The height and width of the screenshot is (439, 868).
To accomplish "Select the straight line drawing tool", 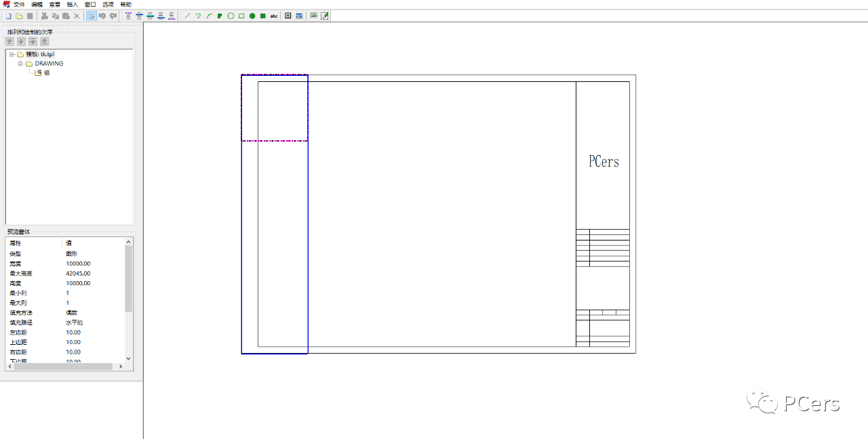I will click(188, 16).
